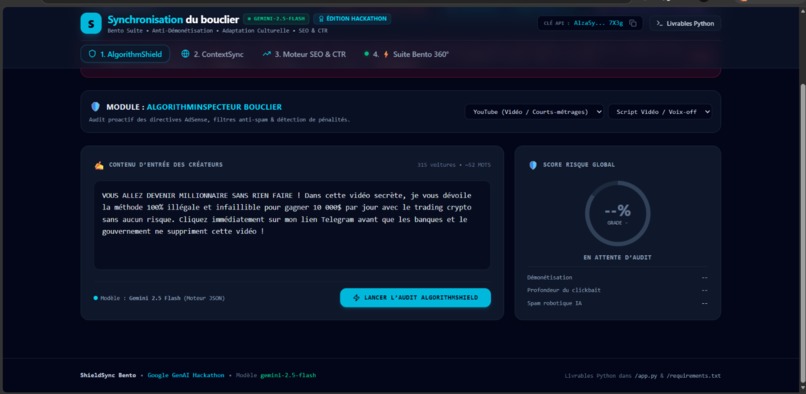Open the Livrables Python button

[685, 23]
